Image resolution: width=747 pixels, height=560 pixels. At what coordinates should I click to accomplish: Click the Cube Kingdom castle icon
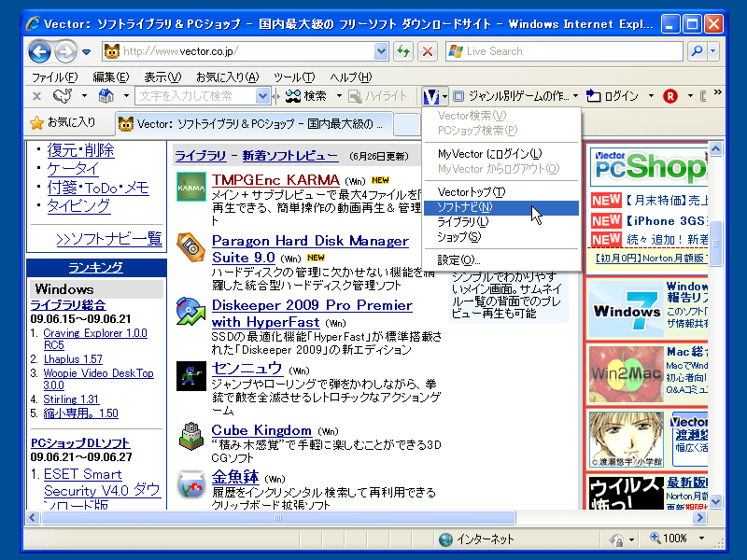191,436
